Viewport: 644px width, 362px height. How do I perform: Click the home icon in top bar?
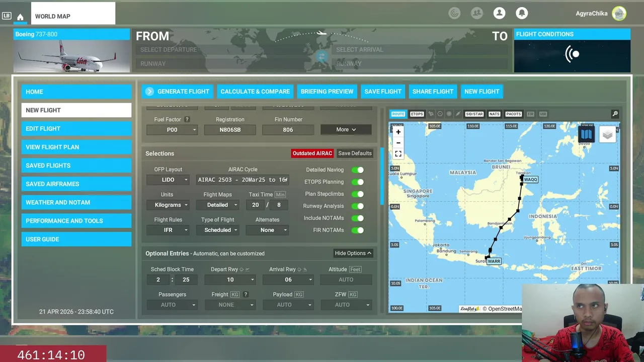[20, 17]
